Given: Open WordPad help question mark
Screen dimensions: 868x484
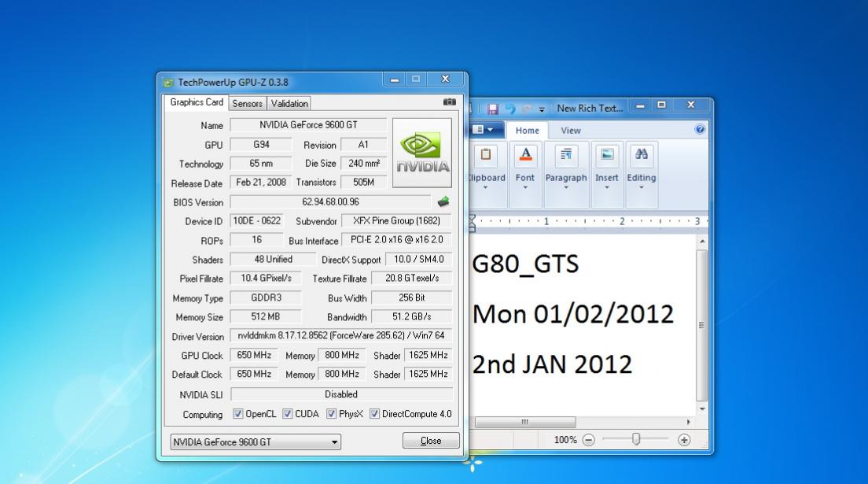Looking at the screenshot, I should [700, 129].
